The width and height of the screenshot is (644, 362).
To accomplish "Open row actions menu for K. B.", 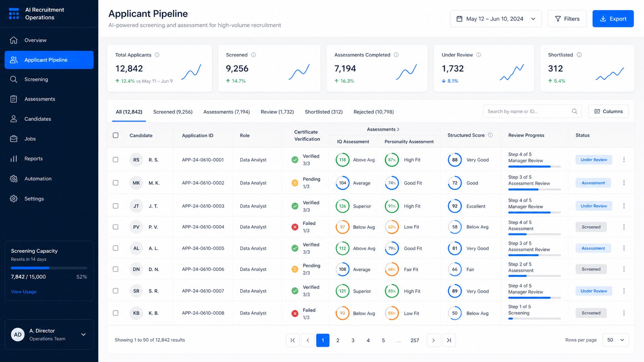I will [624, 313].
